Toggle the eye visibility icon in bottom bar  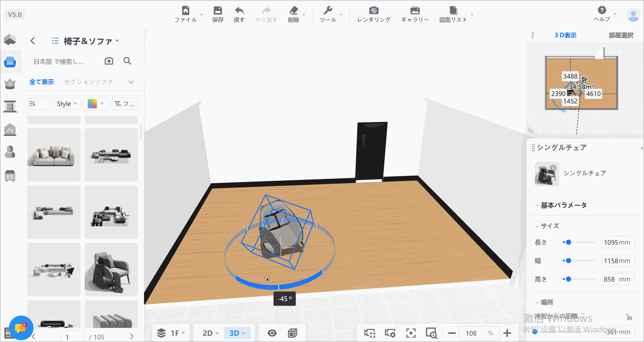272,333
